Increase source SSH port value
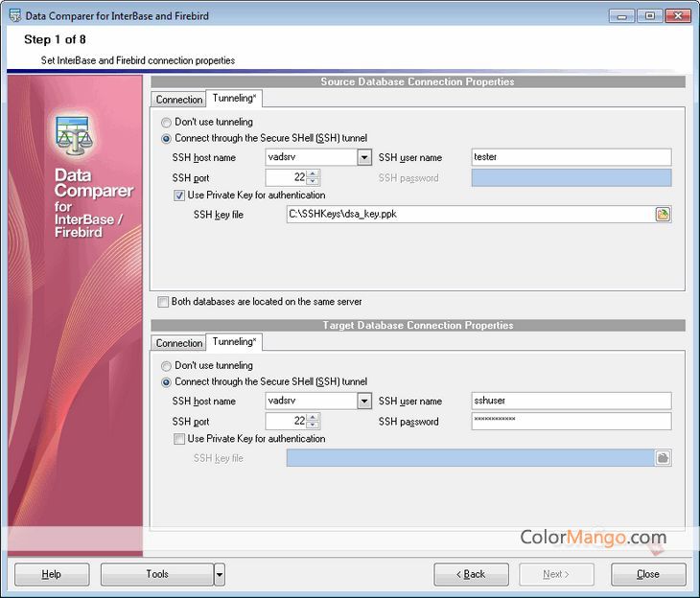The height and width of the screenshot is (598, 700). [x=313, y=173]
